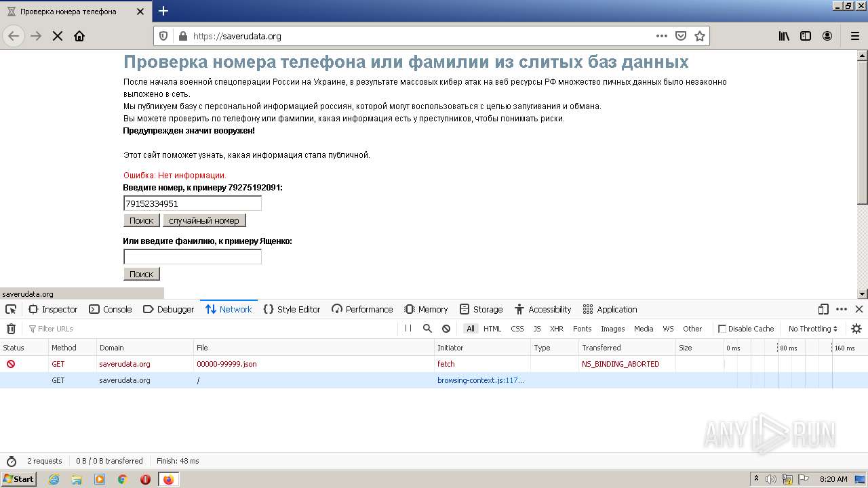Switch to the Debugger tab
This screenshot has height=488, width=868.
(169, 309)
